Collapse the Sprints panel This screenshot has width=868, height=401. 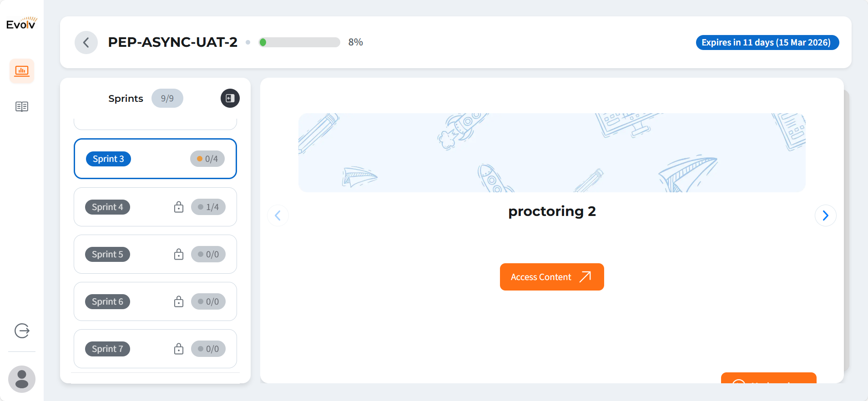(230, 98)
